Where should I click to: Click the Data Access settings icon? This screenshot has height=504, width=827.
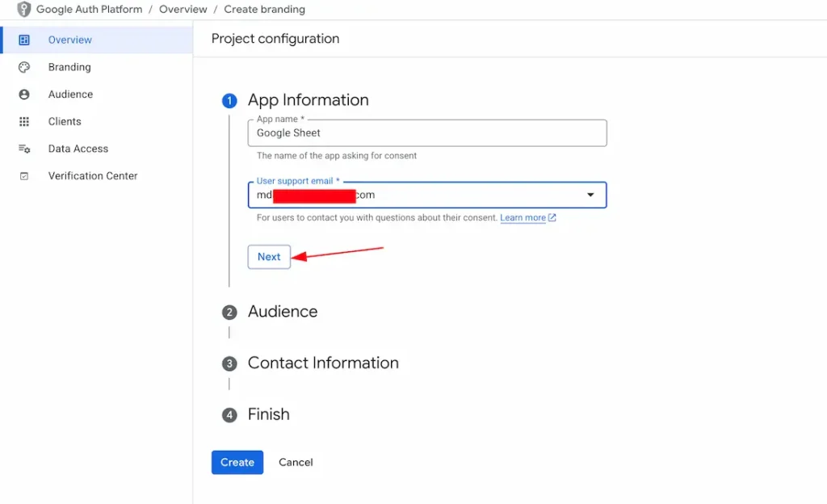(24, 149)
